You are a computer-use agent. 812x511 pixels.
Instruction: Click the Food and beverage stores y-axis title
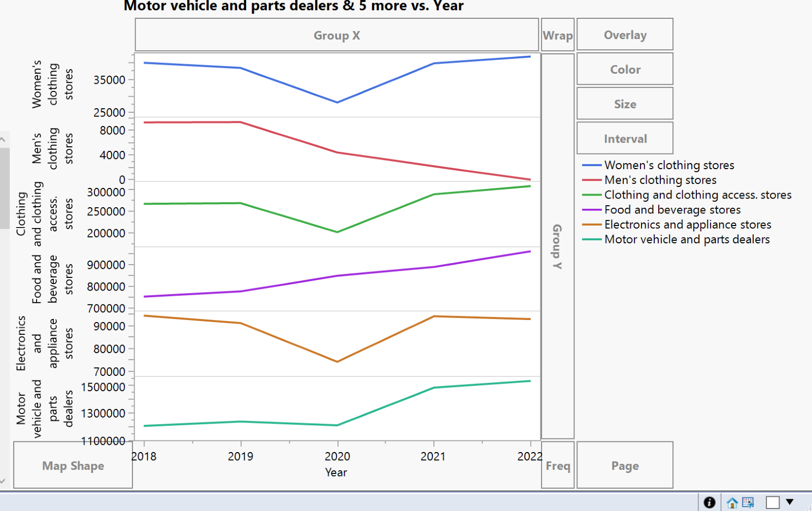click(x=52, y=279)
